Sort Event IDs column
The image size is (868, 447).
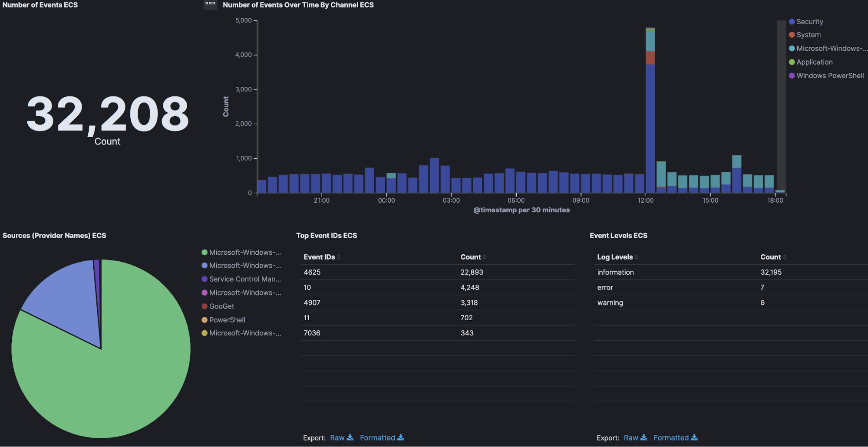click(x=322, y=257)
